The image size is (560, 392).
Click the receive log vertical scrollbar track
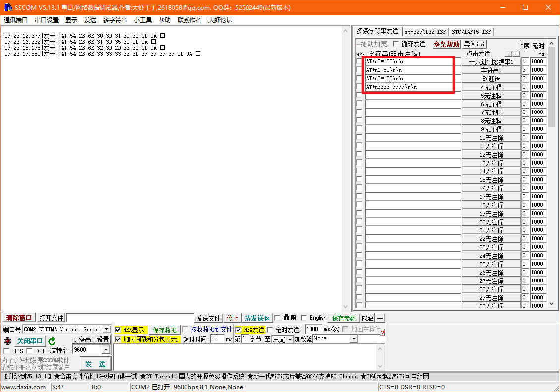(x=346, y=168)
